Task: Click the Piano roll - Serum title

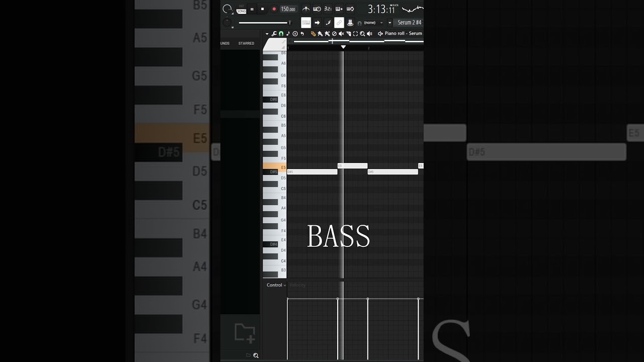Action: (x=404, y=33)
